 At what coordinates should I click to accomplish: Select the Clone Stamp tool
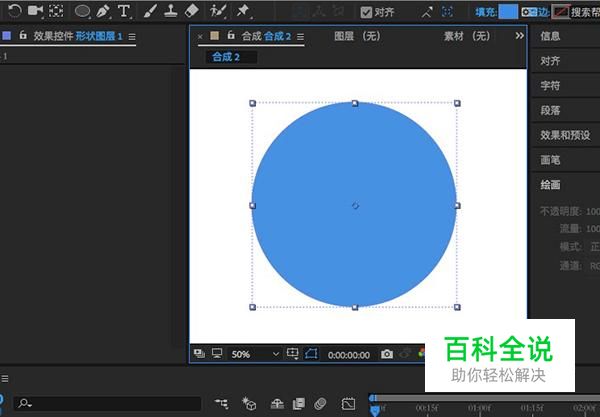click(170, 11)
